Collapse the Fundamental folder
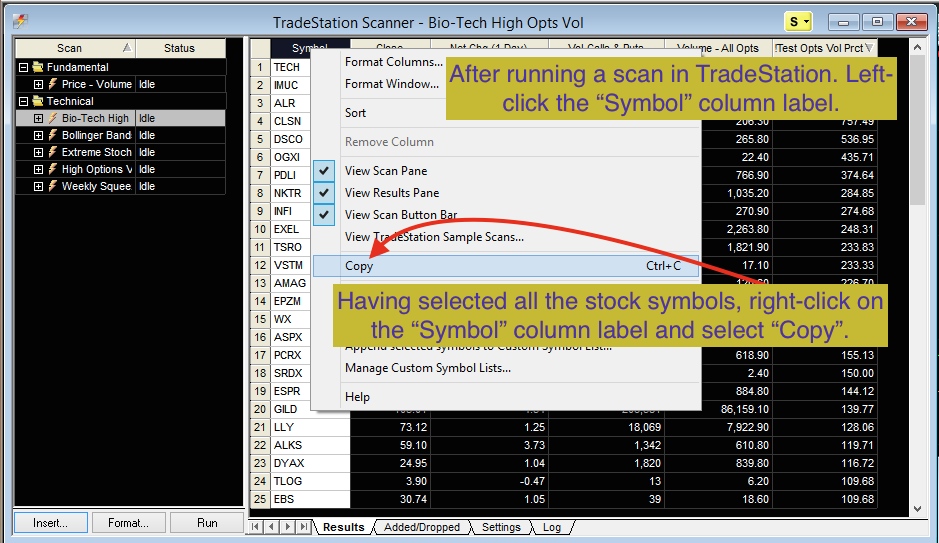This screenshot has width=939, height=543. click(23, 67)
